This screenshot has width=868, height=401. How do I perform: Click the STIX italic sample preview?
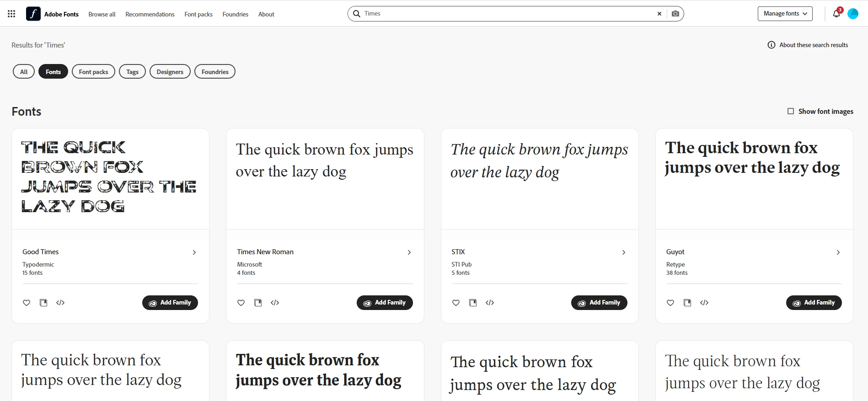tap(539, 160)
